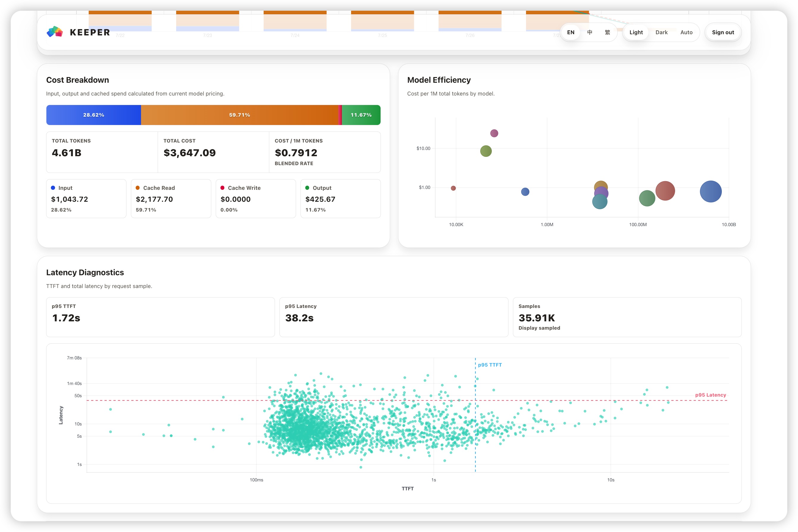The width and height of the screenshot is (798, 532).
Task: Click the orange dot beside Cache Read
Action: [x=138, y=188]
